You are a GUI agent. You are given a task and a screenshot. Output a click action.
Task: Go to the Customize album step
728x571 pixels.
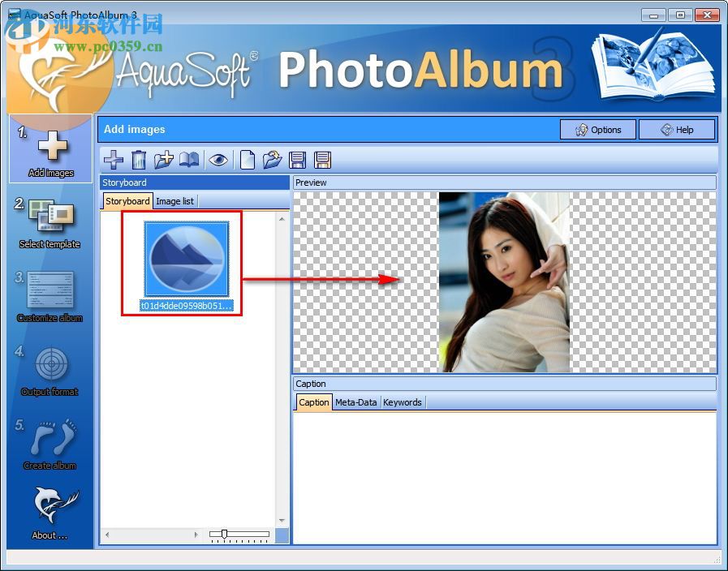coord(50,292)
